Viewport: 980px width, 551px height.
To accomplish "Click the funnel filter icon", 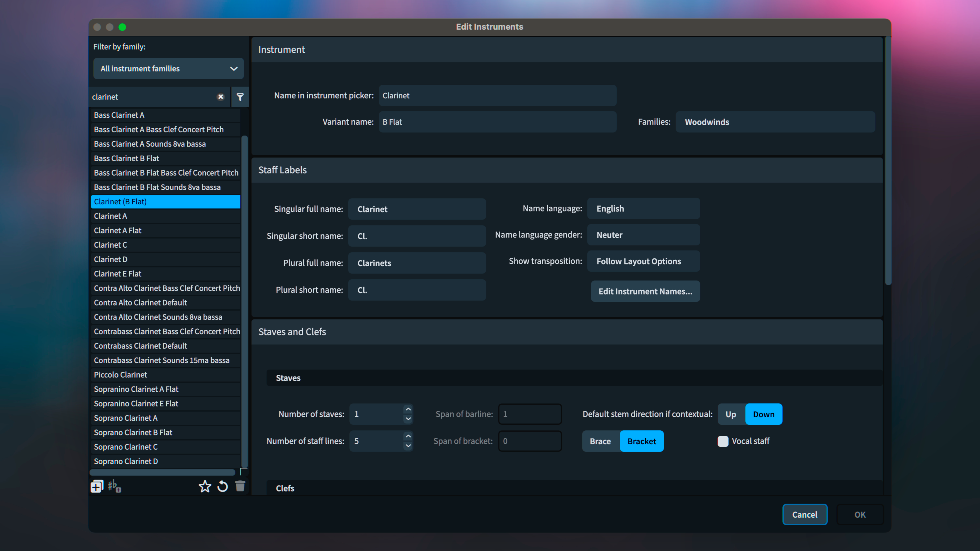I will (x=240, y=97).
